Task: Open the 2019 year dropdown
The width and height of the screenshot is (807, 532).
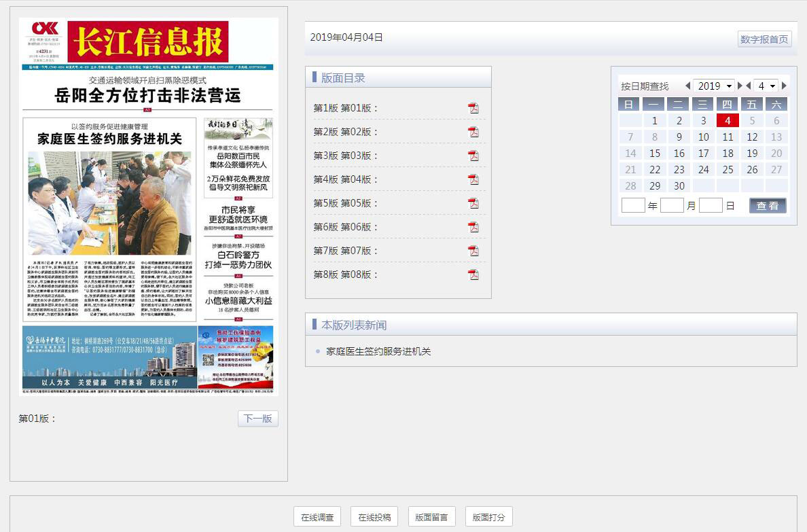Action: 714,86
